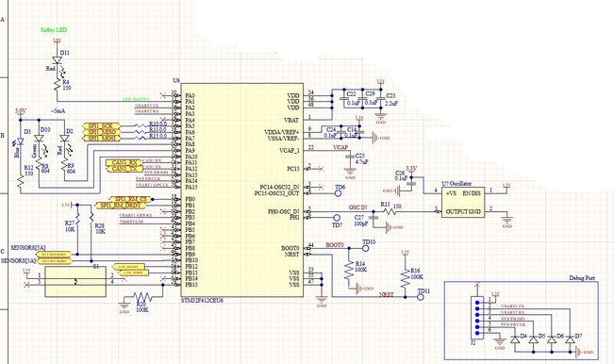Screen dimensions: 614x364
Task: Click the D11 red safety LED symbol
Action: tap(58, 60)
